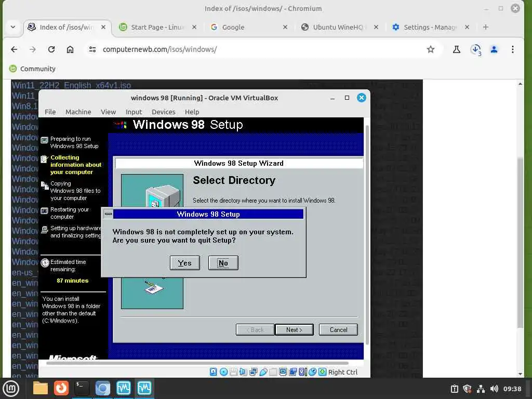Open the VirtualBox Help menu
The width and height of the screenshot is (532, 399).
tap(192, 112)
